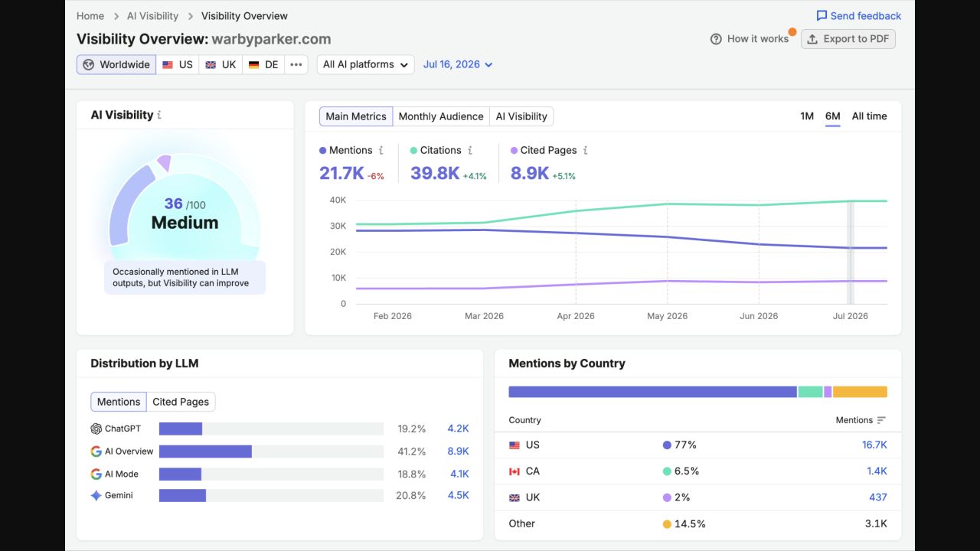The width and height of the screenshot is (980, 551).
Task: Open AI Visibility in the breadcrumb
Action: click(152, 15)
